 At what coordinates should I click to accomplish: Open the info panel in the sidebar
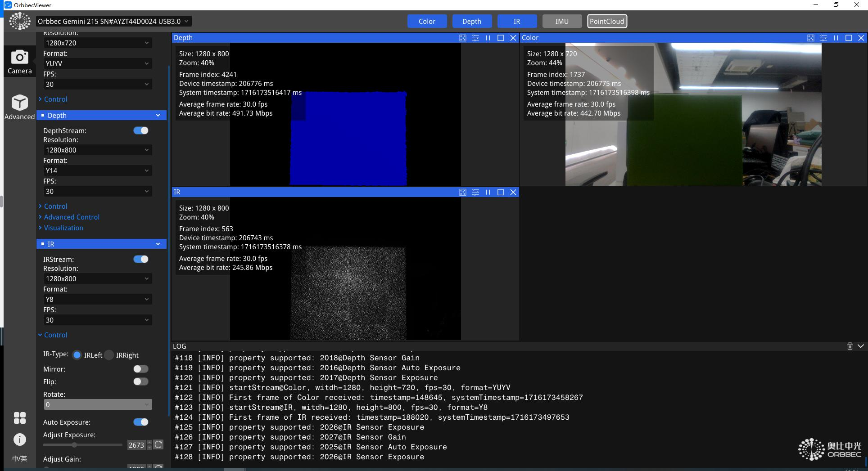[19, 440]
